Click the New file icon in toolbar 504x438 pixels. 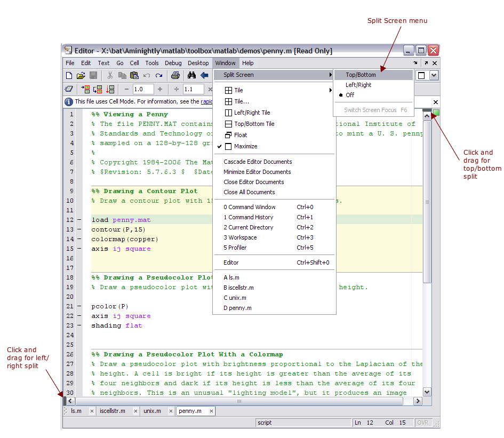69,76
